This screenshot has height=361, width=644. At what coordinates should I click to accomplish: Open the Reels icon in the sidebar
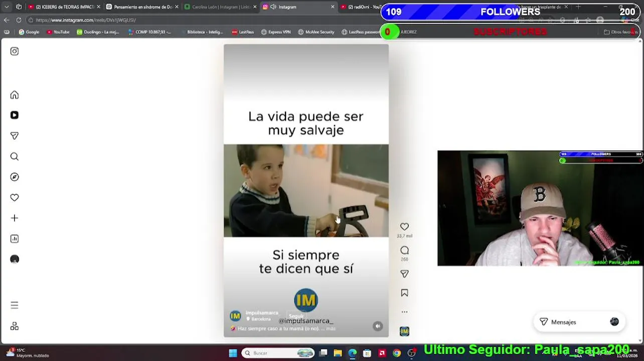[15, 115]
